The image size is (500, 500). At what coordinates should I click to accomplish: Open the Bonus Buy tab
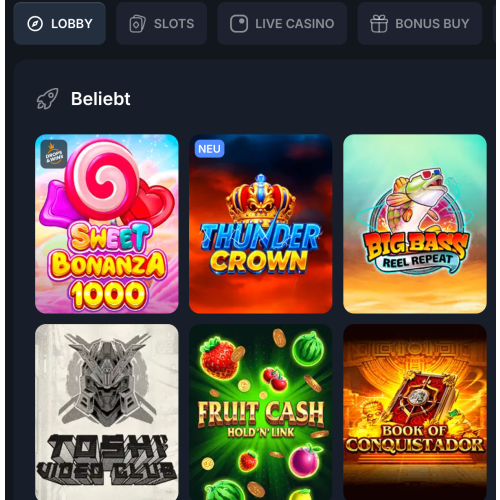coord(420,24)
